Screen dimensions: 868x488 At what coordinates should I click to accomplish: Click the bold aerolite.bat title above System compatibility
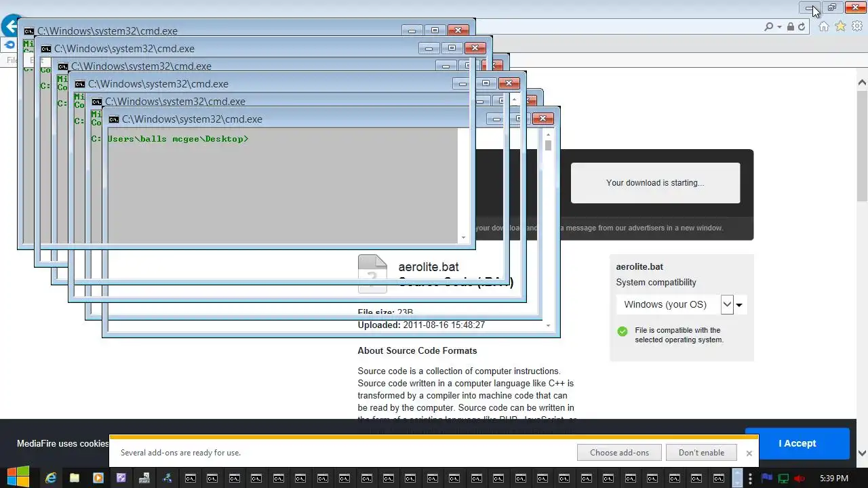tap(639, 266)
